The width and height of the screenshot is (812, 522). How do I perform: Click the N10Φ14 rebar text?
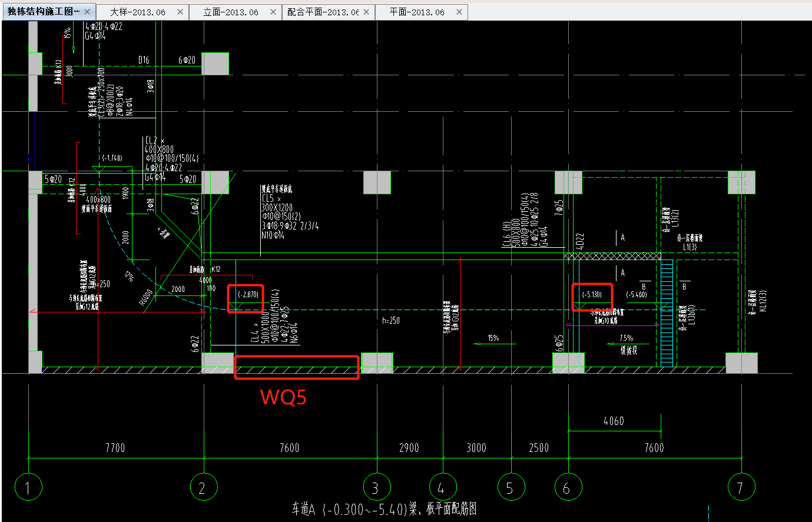273,235
